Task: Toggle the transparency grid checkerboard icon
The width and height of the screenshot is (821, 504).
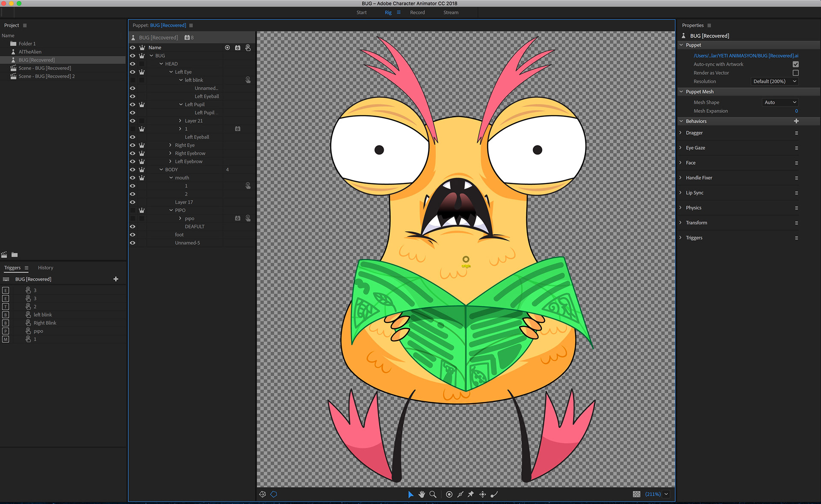Action: point(637,494)
